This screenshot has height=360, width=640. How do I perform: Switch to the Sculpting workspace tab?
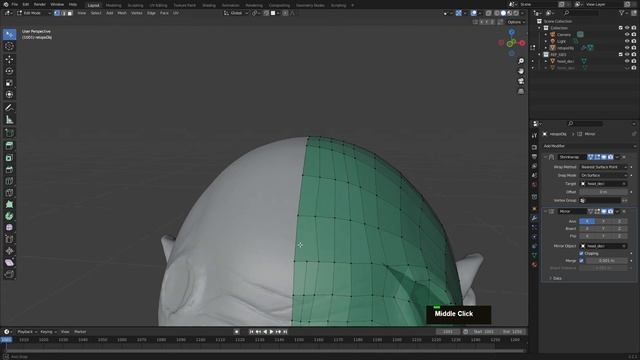coord(135,5)
